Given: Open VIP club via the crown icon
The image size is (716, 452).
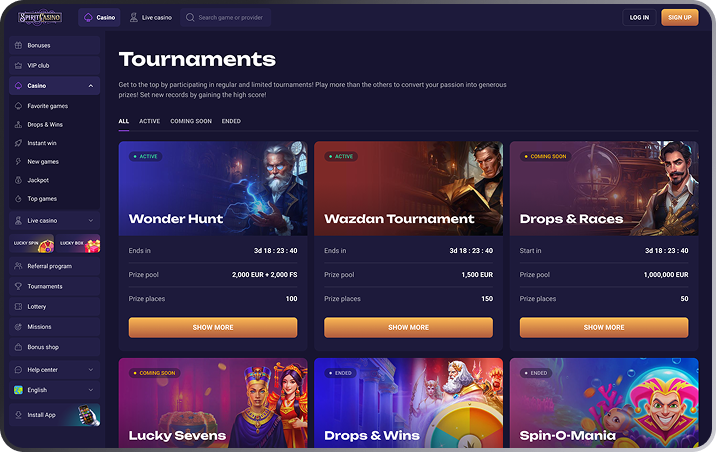Looking at the screenshot, I should point(18,65).
